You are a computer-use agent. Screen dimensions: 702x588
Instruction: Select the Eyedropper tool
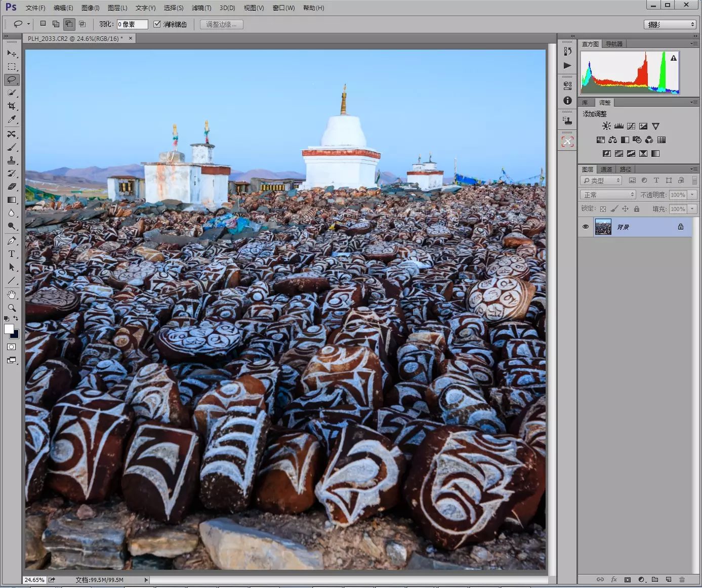pos(12,119)
